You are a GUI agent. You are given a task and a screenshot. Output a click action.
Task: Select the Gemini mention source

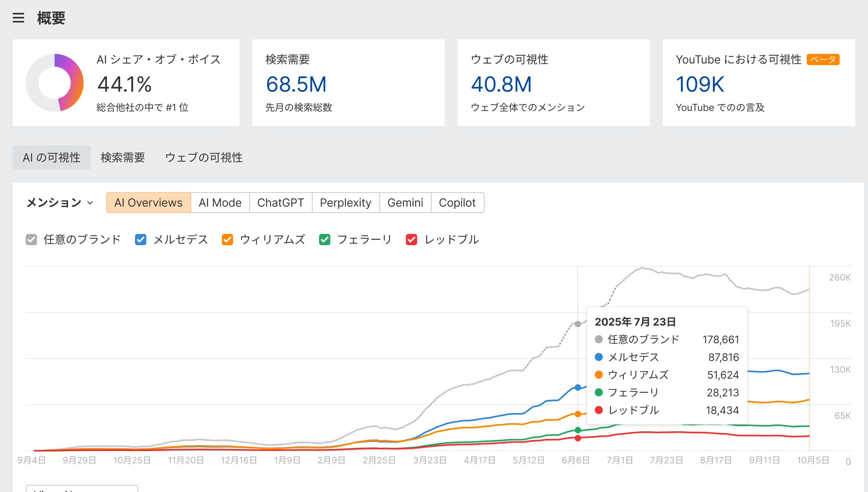405,203
